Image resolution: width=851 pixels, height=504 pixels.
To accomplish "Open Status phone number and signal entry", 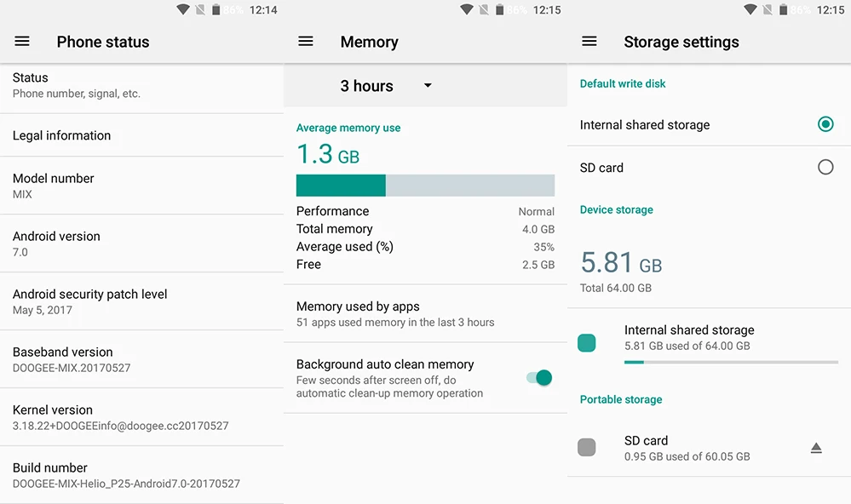I will (x=141, y=86).
